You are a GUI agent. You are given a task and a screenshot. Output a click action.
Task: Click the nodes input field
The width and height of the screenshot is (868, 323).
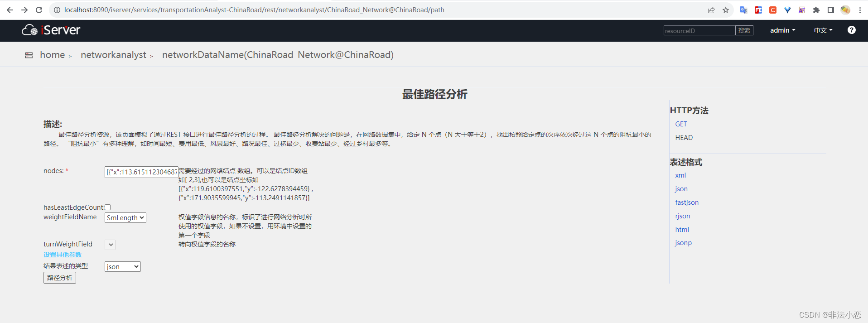pyautogui.click(x=141, y=172)
